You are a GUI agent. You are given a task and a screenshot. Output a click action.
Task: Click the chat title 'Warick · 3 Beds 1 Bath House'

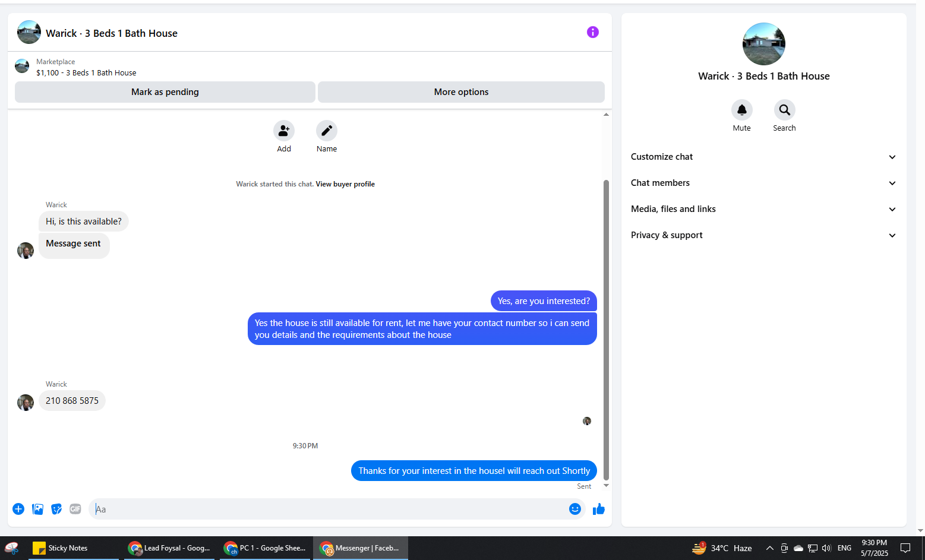[112, 33]
